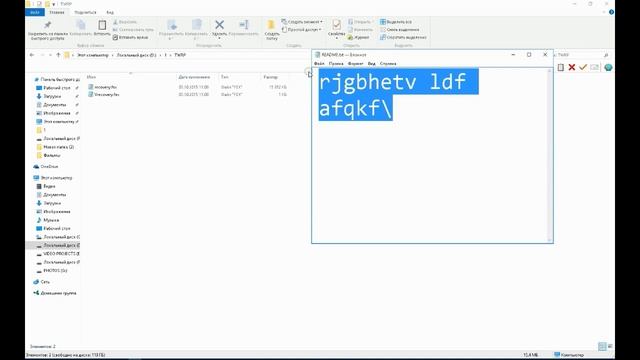Open the Quick Access Toolbar customize arrow

tap(53, 4)
